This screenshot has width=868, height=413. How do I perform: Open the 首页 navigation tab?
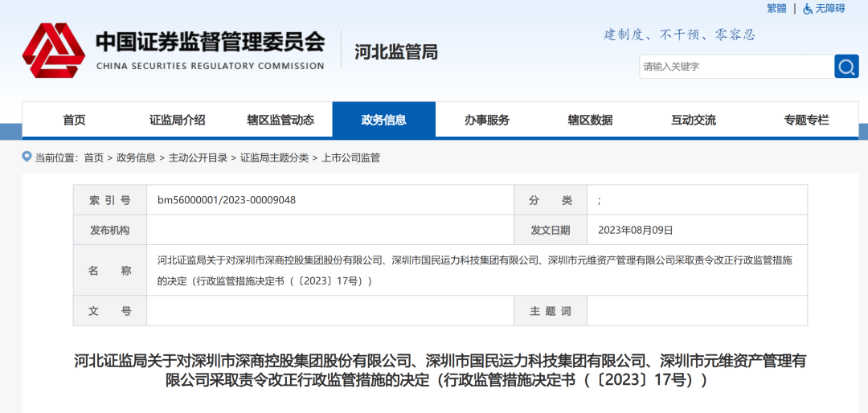[74, 120]
